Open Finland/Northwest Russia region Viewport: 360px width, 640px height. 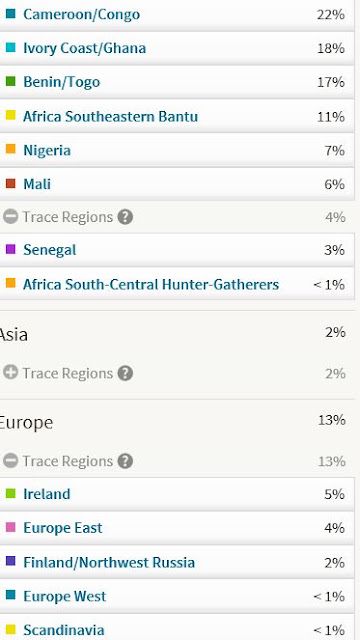[109, 562]
